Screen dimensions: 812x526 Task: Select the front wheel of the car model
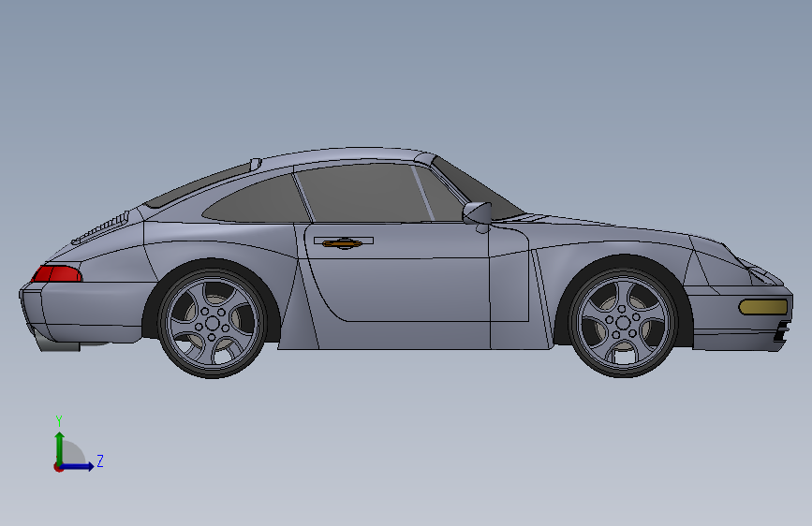click(x=623, y=323)
